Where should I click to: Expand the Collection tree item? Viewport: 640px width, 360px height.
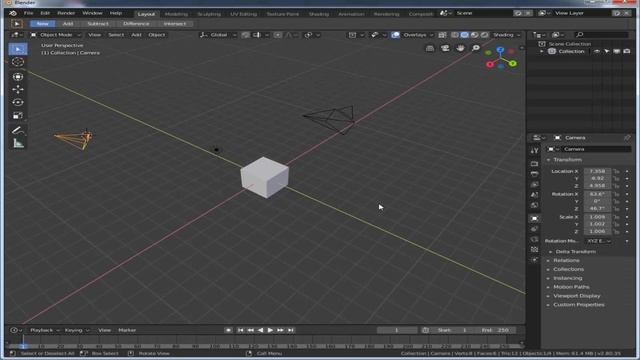pos(542,51)
